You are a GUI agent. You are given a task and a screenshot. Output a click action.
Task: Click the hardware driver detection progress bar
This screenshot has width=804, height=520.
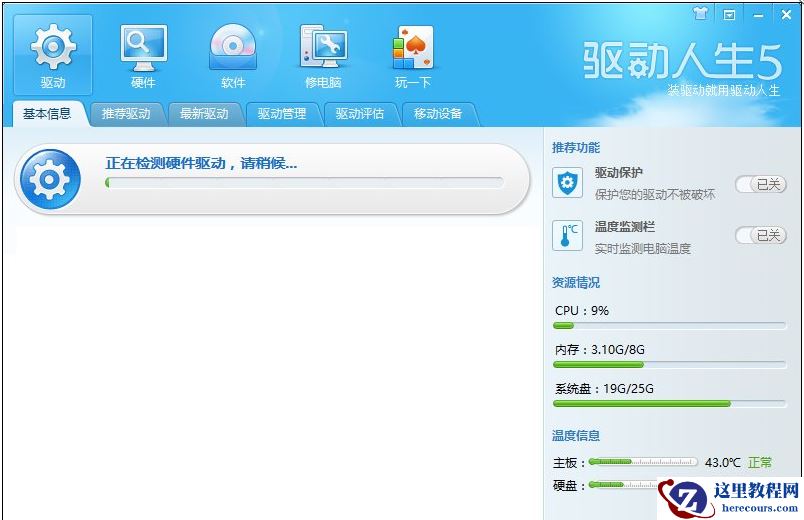[304, 183]
